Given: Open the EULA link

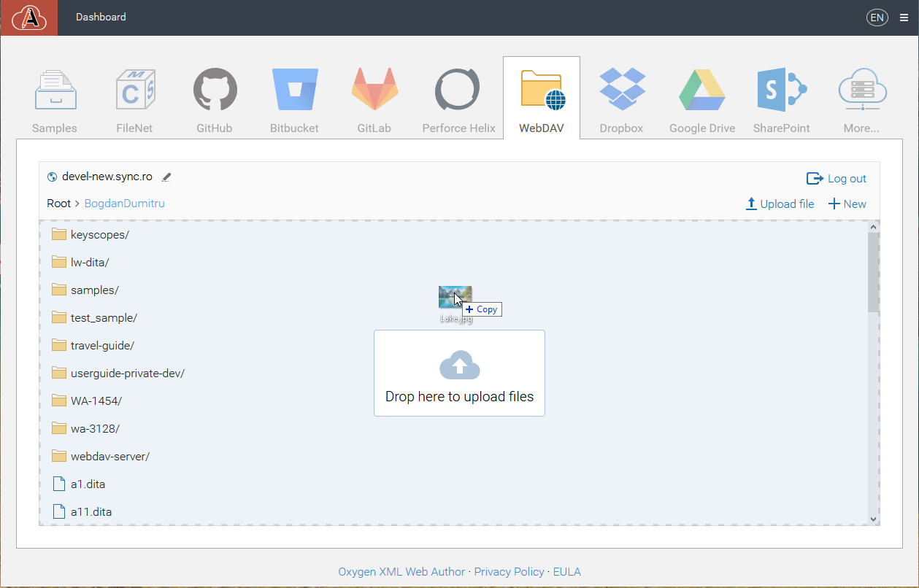Looking at the screenshot, I should point(567,572).
